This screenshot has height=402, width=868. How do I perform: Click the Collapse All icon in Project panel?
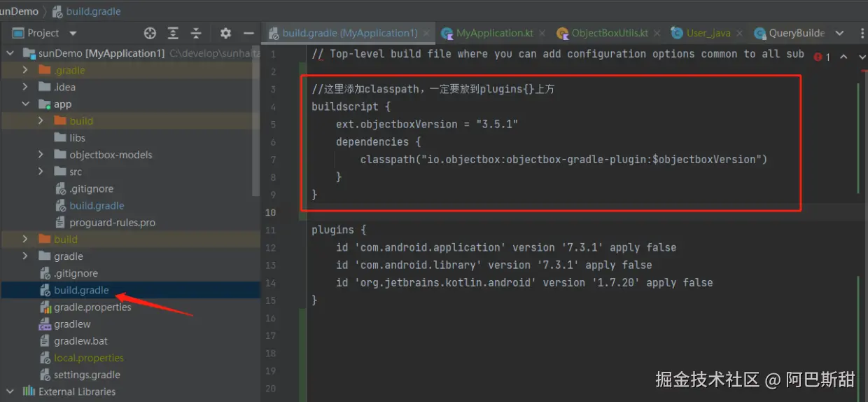click(x=196, y=33)
